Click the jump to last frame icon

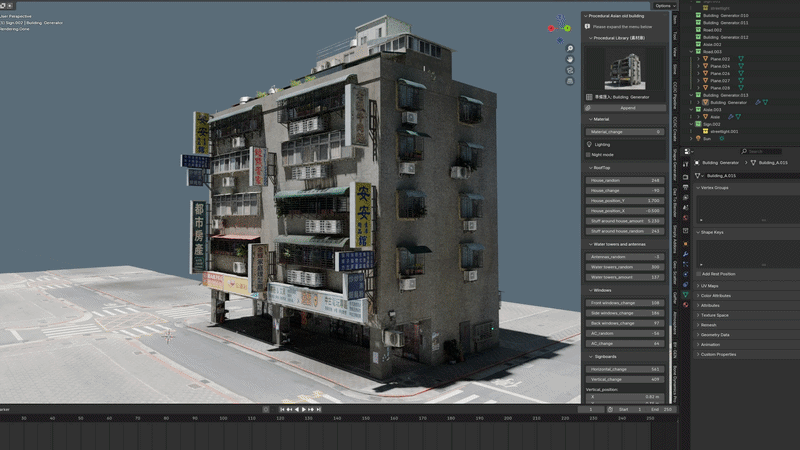[x=319, y=409]
